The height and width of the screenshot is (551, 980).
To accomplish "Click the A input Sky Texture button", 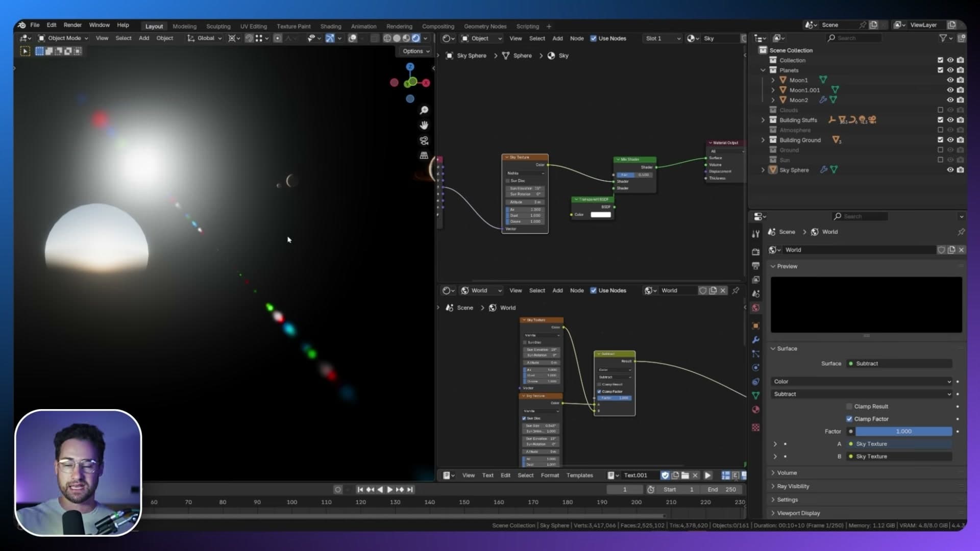I will [x=899, y=444].
